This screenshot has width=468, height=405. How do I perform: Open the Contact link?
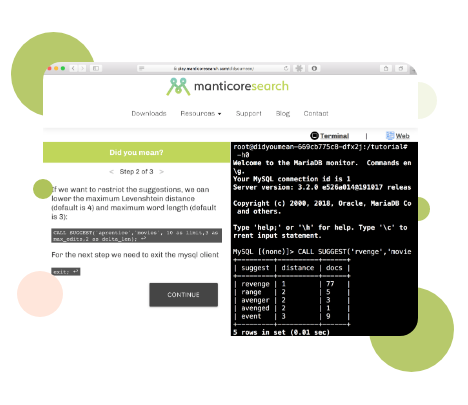(x=316, y=114)
